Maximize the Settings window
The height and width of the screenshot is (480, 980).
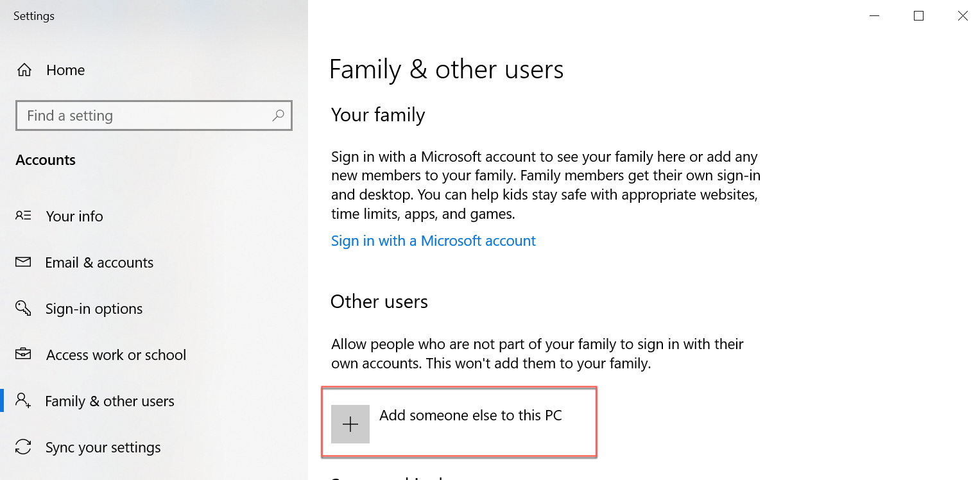(918, 16)
